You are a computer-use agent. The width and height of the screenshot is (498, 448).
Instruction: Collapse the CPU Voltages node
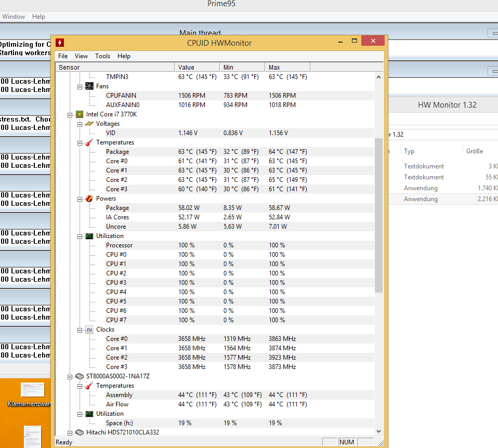click(80, 124)
